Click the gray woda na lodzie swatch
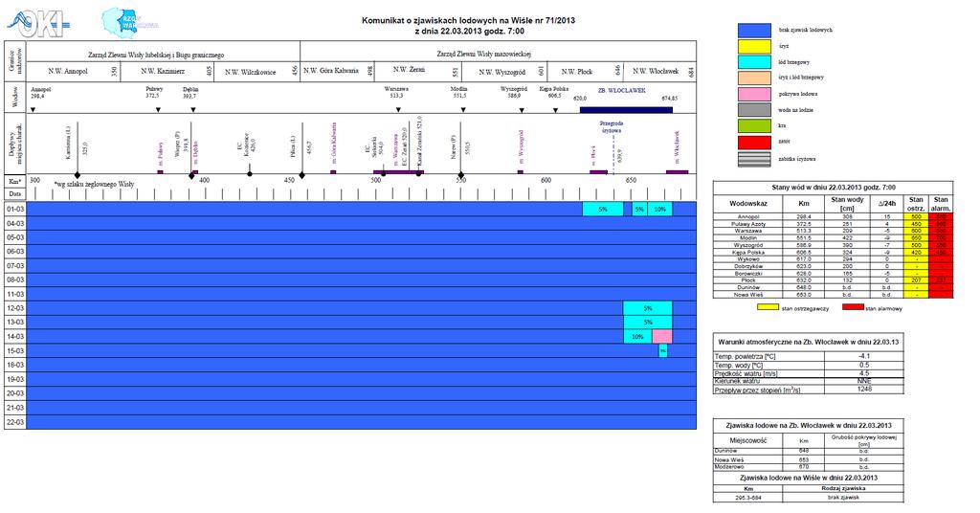The width and height of the screenshot is (980, 513). tap(754, 110)
